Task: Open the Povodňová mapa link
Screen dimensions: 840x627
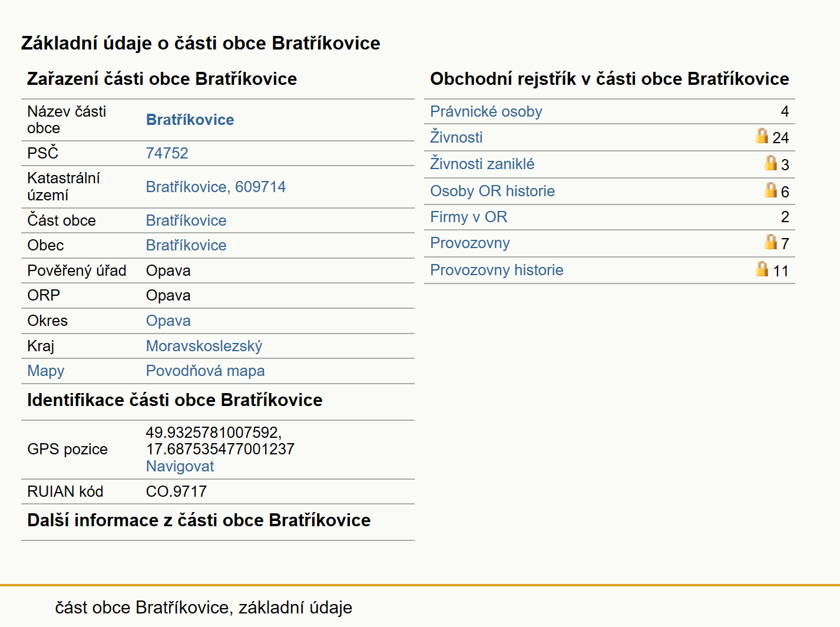Action: 206,371
